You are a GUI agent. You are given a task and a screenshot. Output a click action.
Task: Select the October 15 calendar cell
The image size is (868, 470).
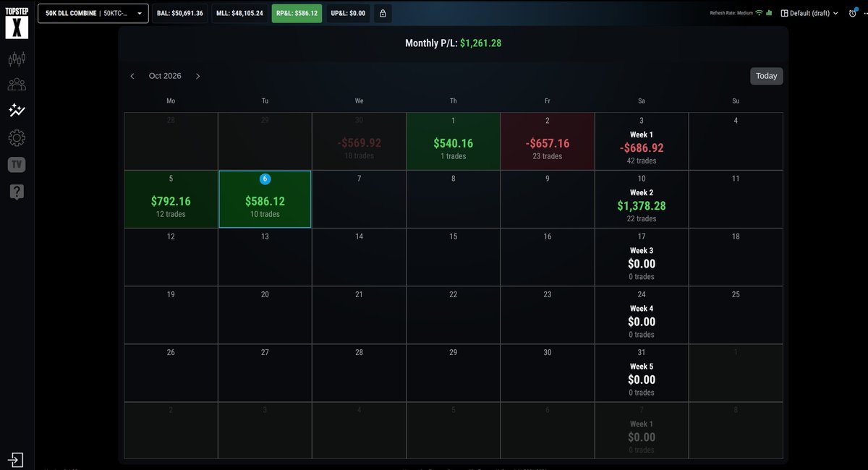tap(454, 257)
